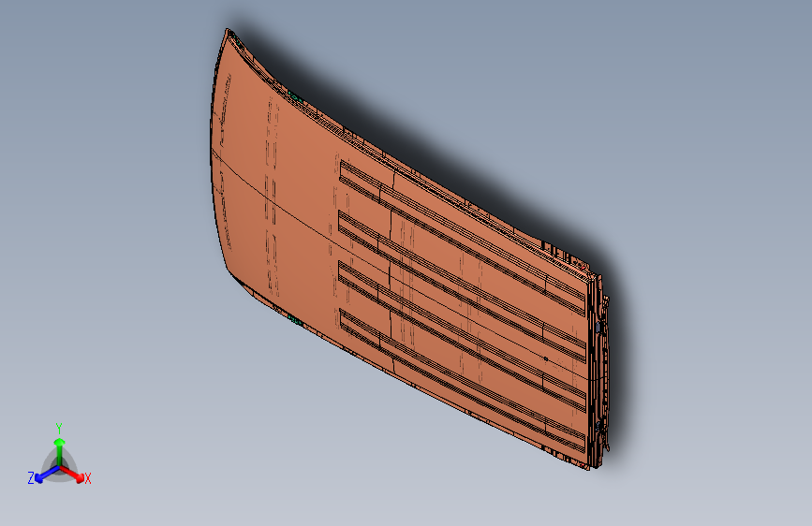This screenshot has height=526, width=812.
Task: Click the blue Z axis of the orientation triad
Action: 47,475
